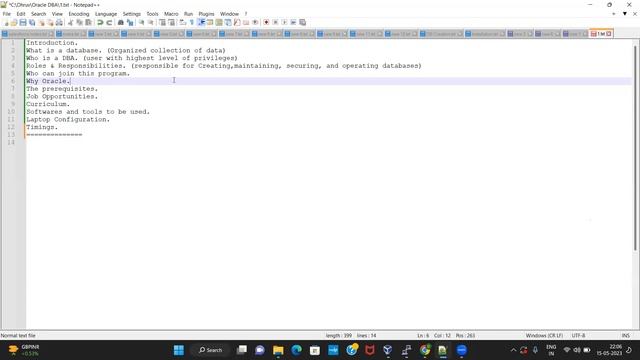The image size is (640, 360).
Task: Click the vertical scrollbar of the editor
Action: 636,148
